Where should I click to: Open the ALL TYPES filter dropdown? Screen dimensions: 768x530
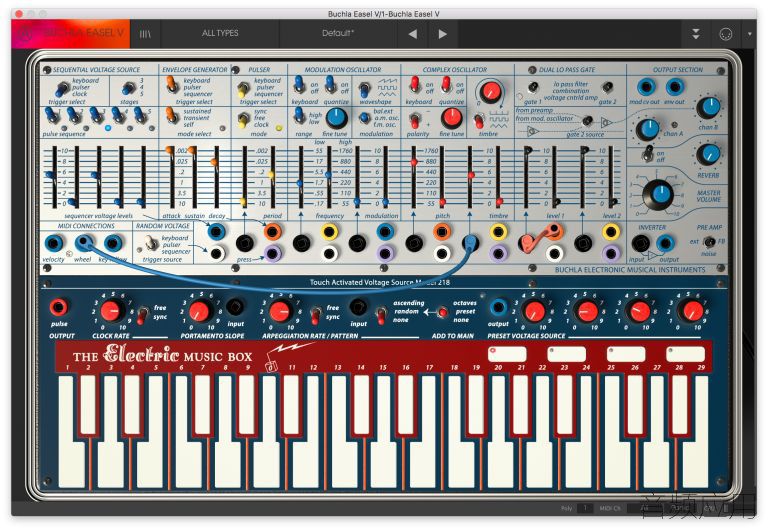point(220,33)
